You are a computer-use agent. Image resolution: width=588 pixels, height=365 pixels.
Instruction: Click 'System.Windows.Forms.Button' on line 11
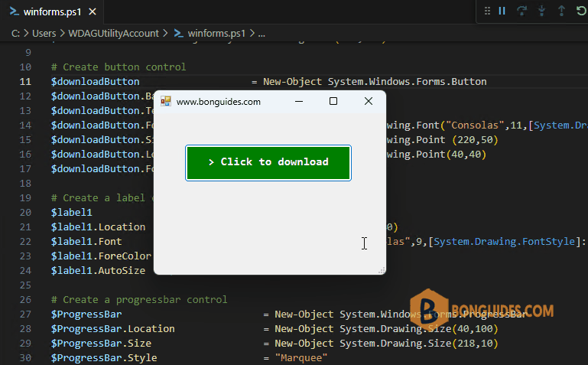coord(408,81)
